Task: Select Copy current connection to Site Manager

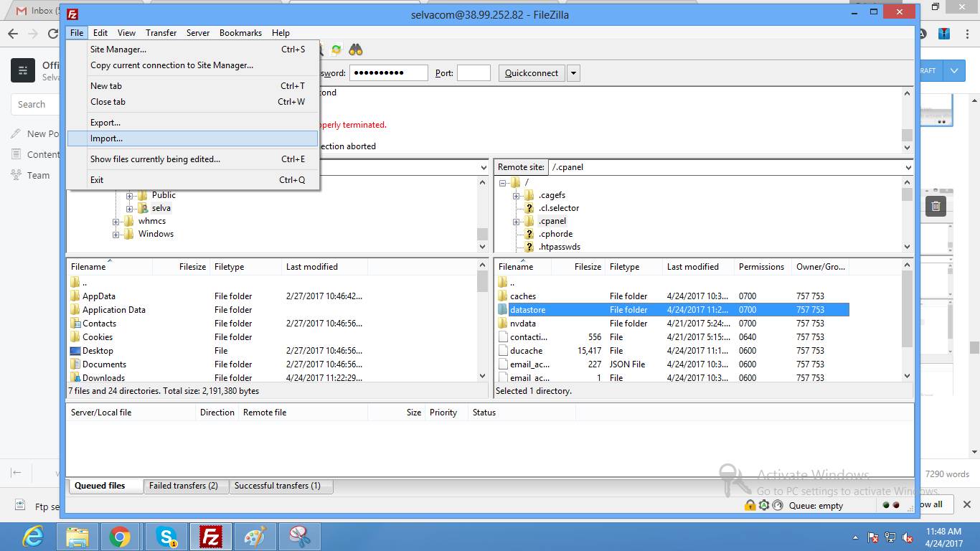Action: (192, 65)
